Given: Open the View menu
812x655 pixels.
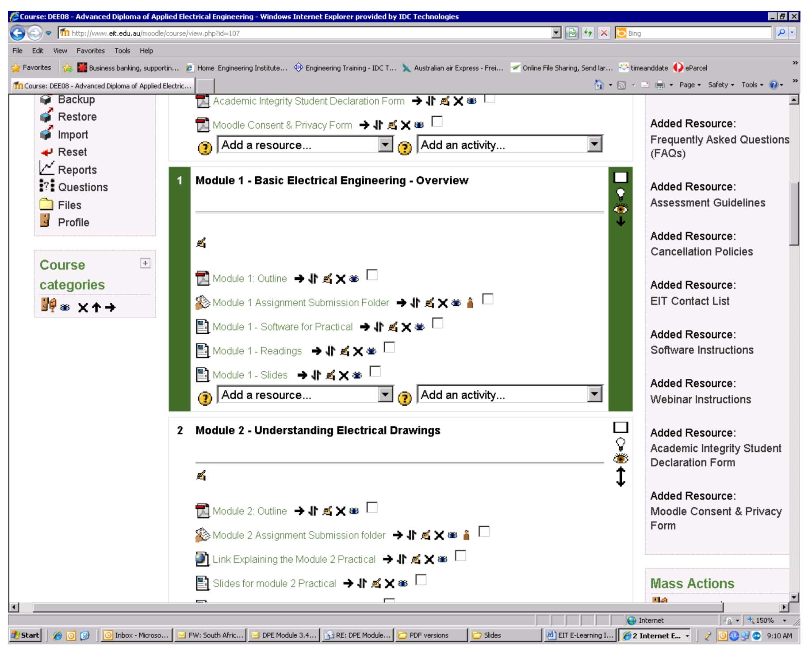Looking at the screenshot, I should (x=60, y=51).
